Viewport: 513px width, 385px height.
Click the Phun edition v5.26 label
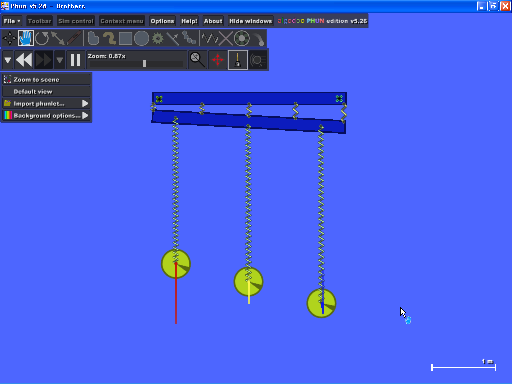click(322, 21)
